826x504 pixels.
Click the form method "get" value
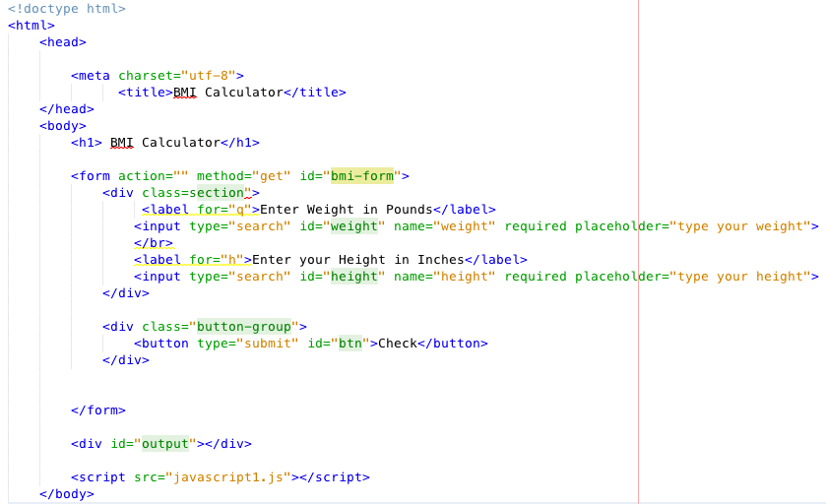(x=272, y=176)
